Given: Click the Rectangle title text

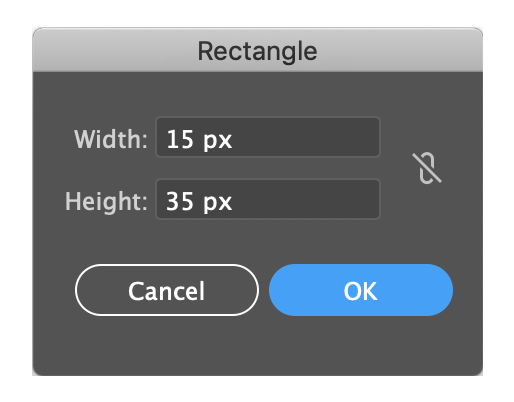Looking at the screenshot, I should coord(257,51).
